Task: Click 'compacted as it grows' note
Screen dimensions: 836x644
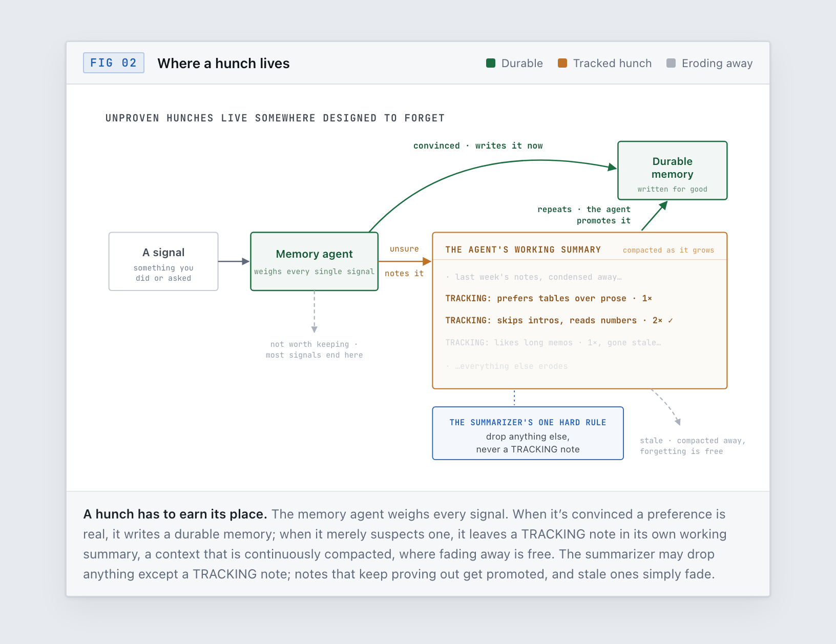Action: point(668,251)
